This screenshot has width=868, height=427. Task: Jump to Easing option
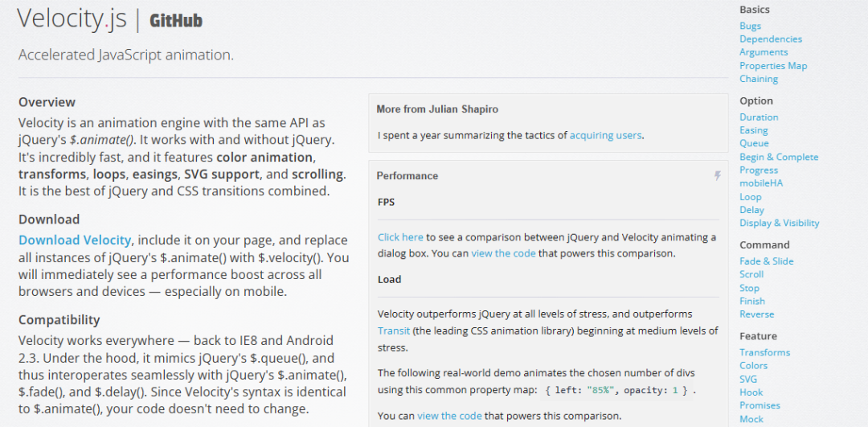tap(753, 131)
